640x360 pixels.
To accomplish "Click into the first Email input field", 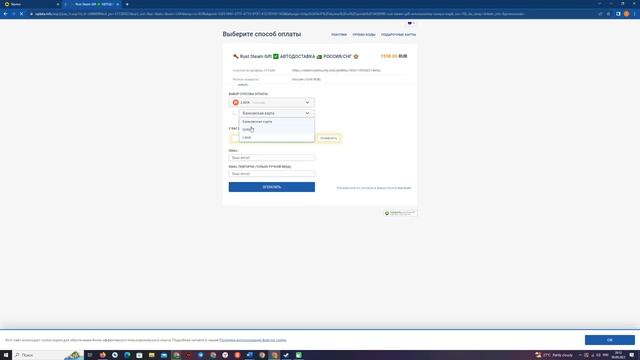I will [x=271, y=158].
